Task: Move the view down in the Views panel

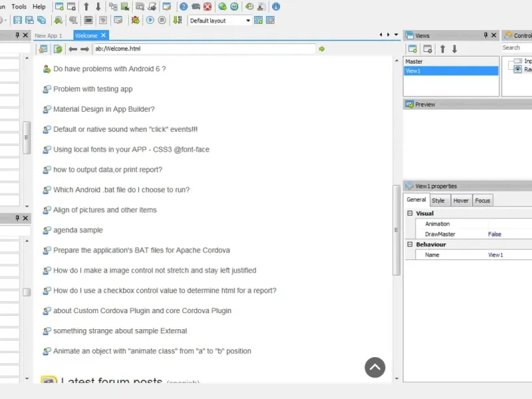Action: pos(454,49)
